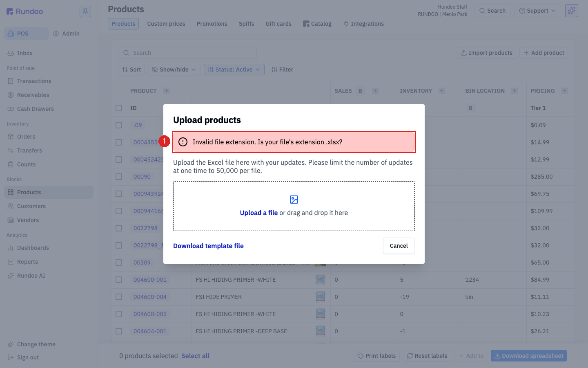This screenshot has width=588, height=368.
Task: Click the Download spreadsheet button
Action: coord(529,356)
